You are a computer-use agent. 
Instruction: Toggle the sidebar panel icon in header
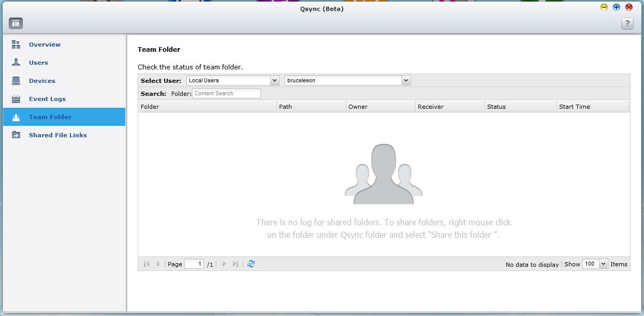click(16, 23)
